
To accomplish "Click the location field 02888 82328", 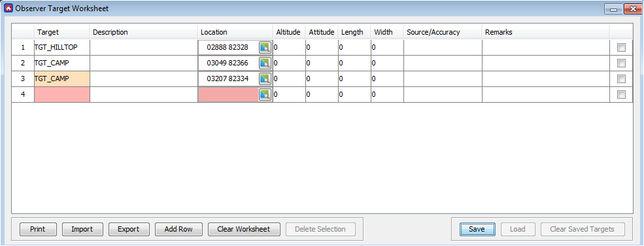I will 228,48.
